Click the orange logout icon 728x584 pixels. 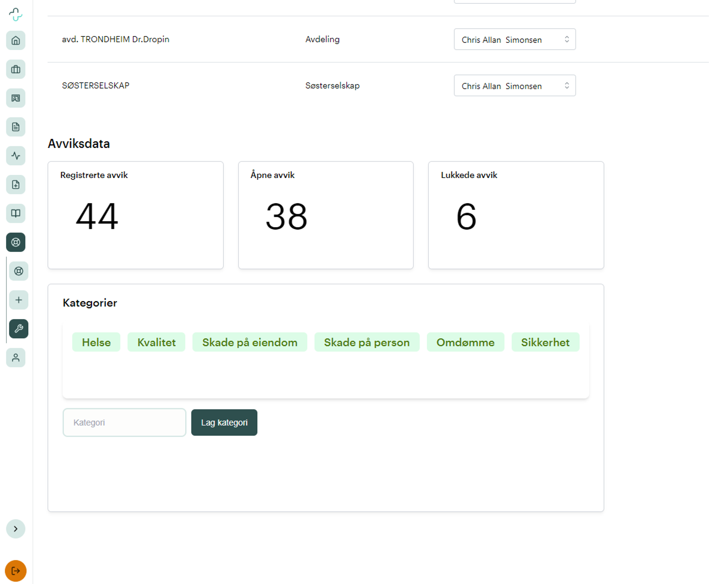[16, 571]
